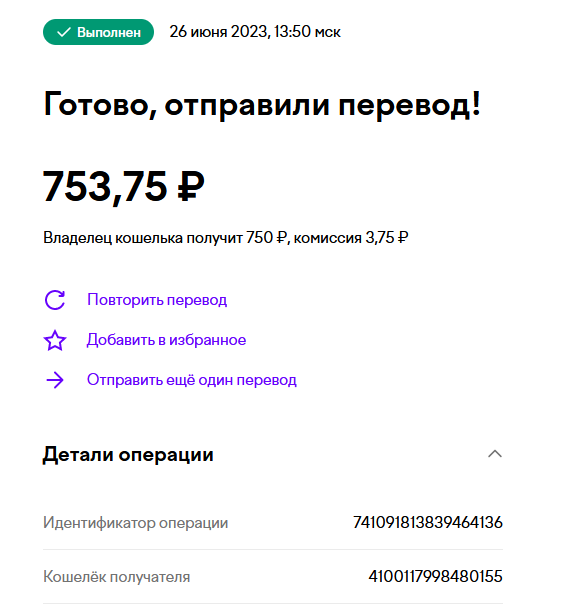Click the Выполнен status badge

[98, 32]
